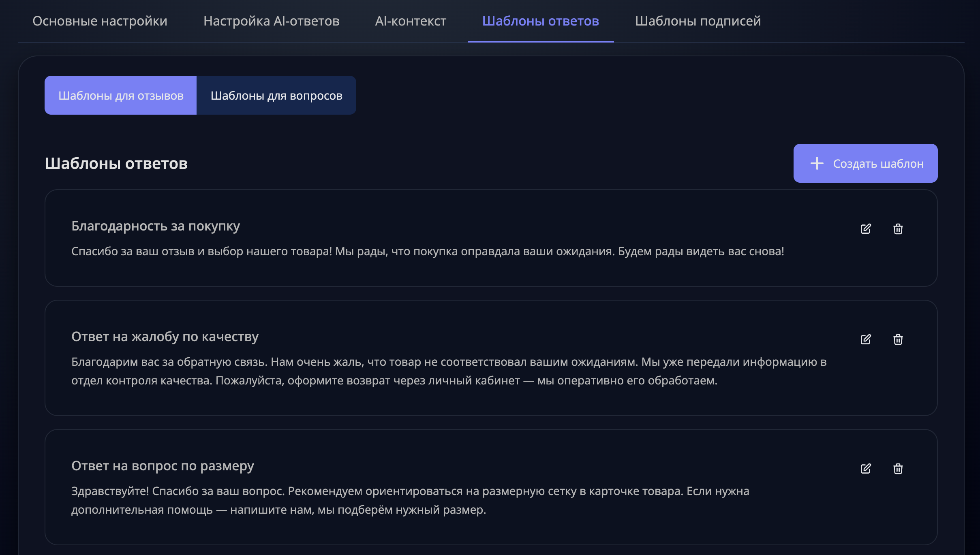
Task: Click the plus icon on «Создать шаблон»
Action: pos(817,163)
